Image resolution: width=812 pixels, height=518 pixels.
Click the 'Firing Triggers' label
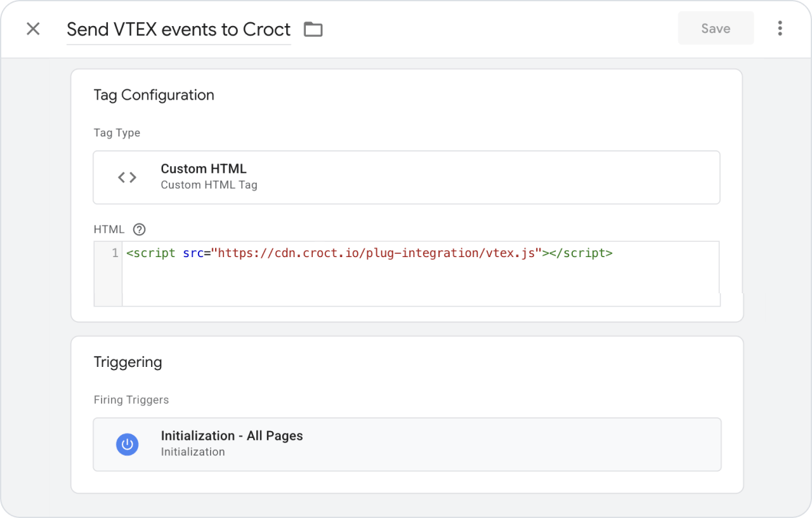coord(131,400)
